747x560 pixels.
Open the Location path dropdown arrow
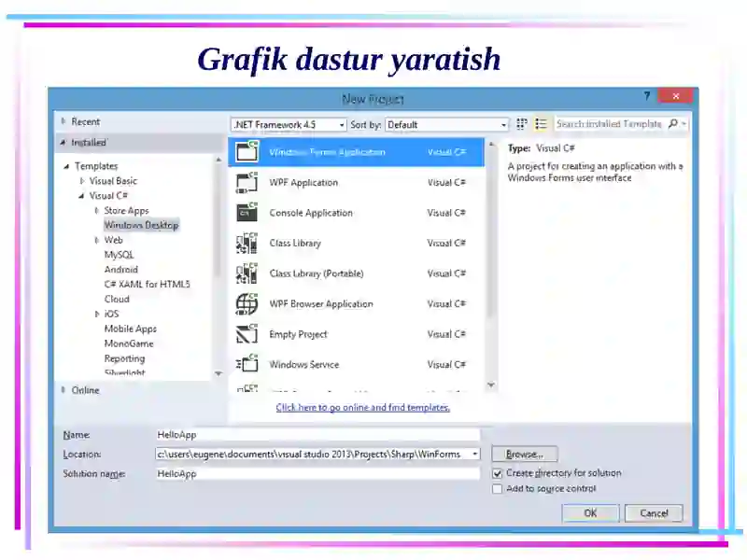click(x=474, y=455)
